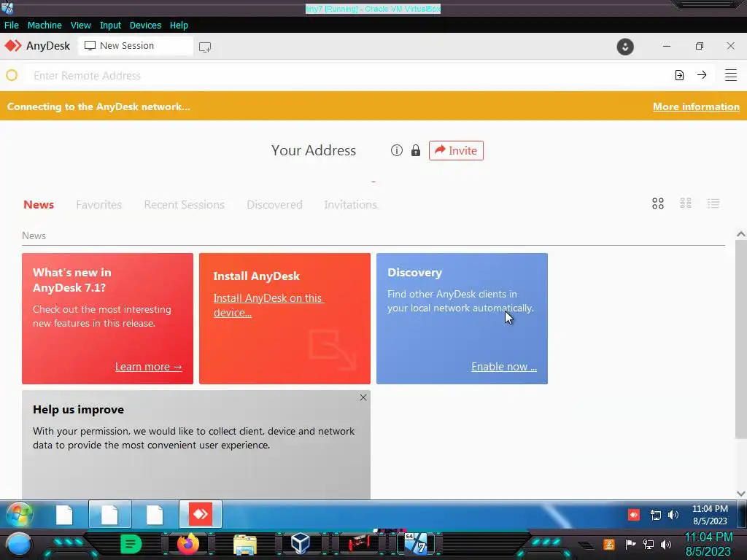Click the connection status circle indicator
The height and width of the screenshot is (560, 747).
tap(12, 75)
